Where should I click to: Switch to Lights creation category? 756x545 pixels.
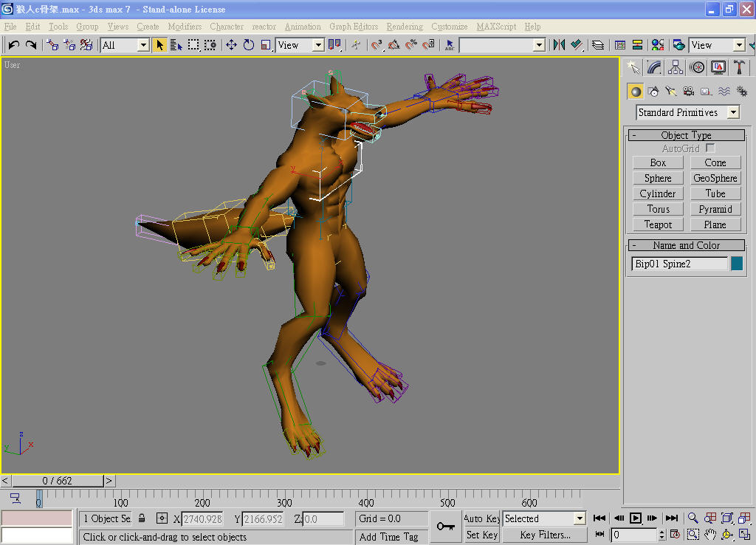tap(671, 92)
